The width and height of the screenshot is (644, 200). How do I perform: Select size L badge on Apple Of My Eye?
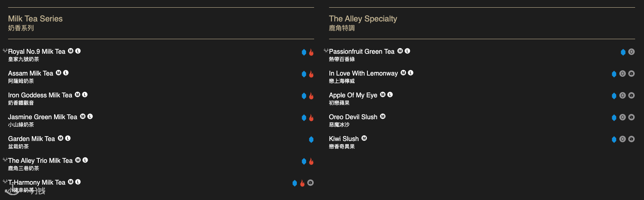coord(390,95)
